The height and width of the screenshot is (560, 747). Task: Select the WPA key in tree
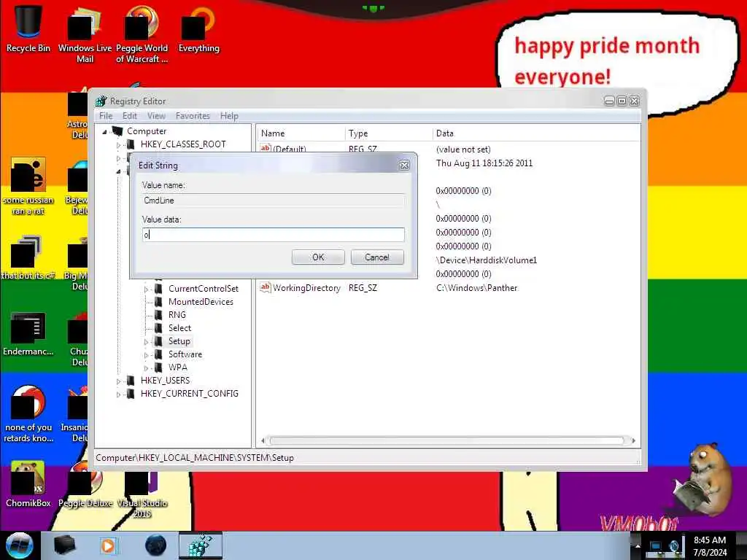pos(177,367)
